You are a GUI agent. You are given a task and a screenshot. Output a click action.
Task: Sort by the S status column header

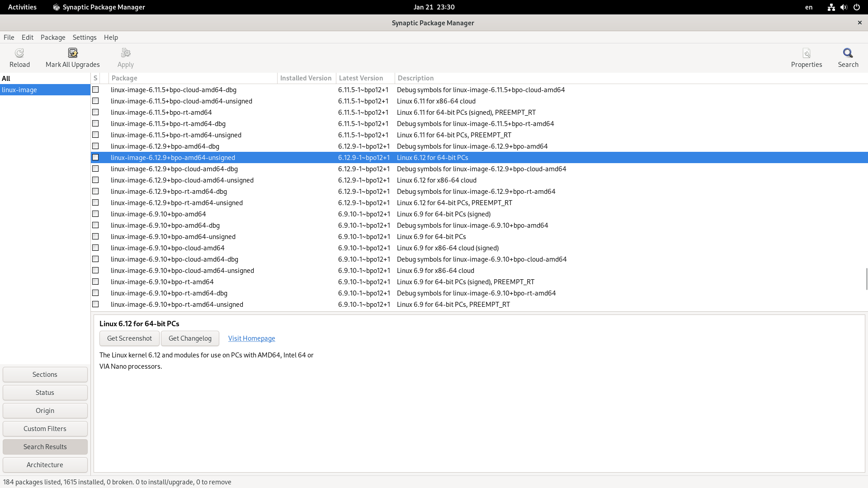tap(95, 78)
